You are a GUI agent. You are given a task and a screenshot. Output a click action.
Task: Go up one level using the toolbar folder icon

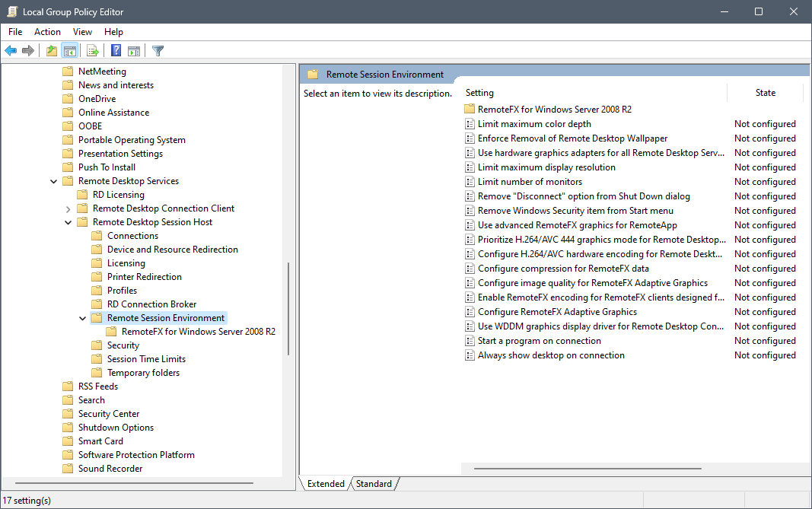[x=51, y=51]
